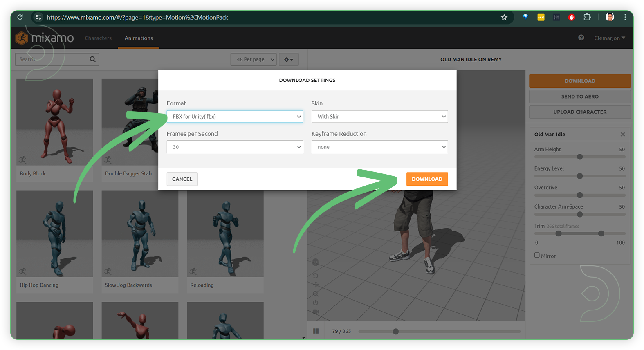Open the browser Extensions puzzle icon
Image resolution: width=644 pixels, height=350 pixels.
(587, 17)
